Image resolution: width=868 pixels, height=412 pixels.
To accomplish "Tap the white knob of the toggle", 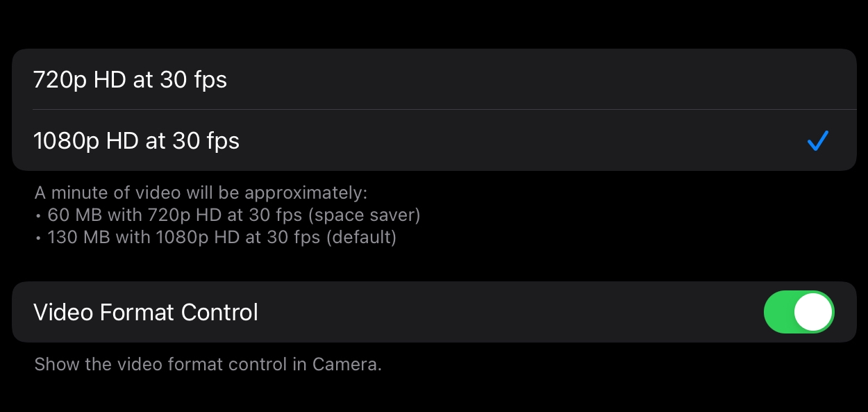I will (812, 312).
